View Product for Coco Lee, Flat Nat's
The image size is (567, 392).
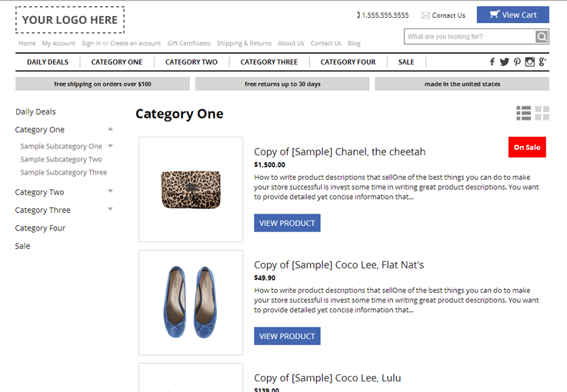(287, 336)
